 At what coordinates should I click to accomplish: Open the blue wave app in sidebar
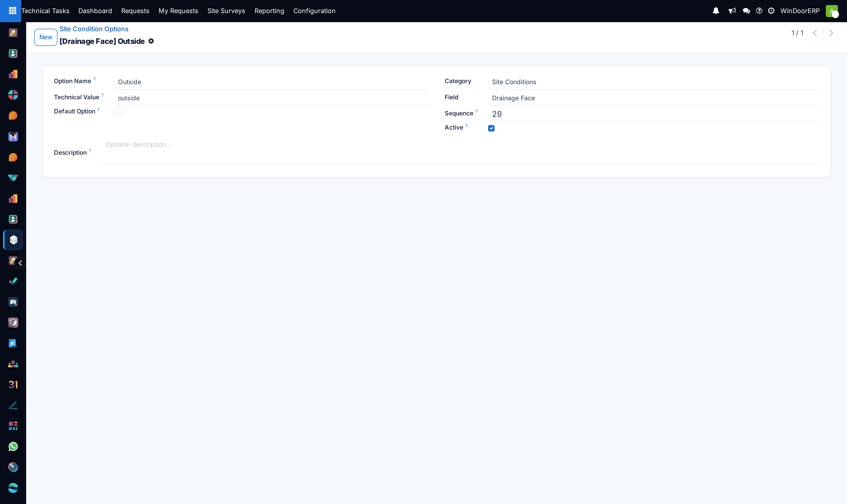[x=13, y=488]
